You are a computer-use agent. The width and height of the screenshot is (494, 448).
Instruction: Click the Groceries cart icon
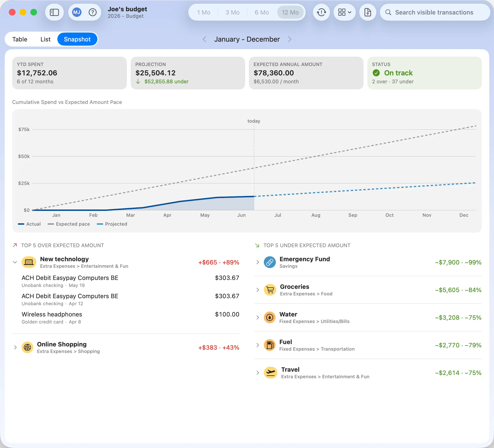click(x=270, y=290)
